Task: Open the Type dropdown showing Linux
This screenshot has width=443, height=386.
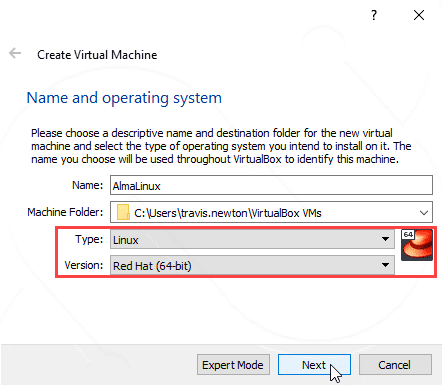Action: [x=252, y=239]
